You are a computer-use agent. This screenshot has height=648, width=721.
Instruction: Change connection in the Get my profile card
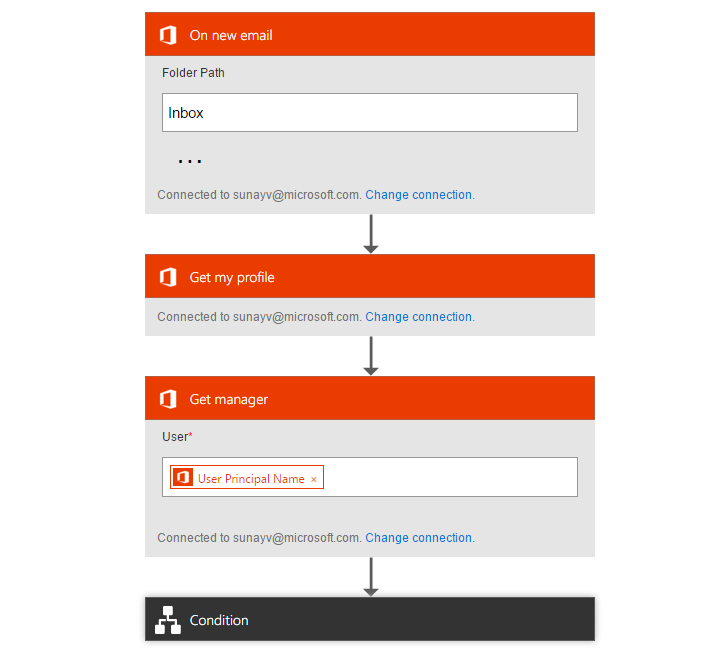click(x=419, y=317)
